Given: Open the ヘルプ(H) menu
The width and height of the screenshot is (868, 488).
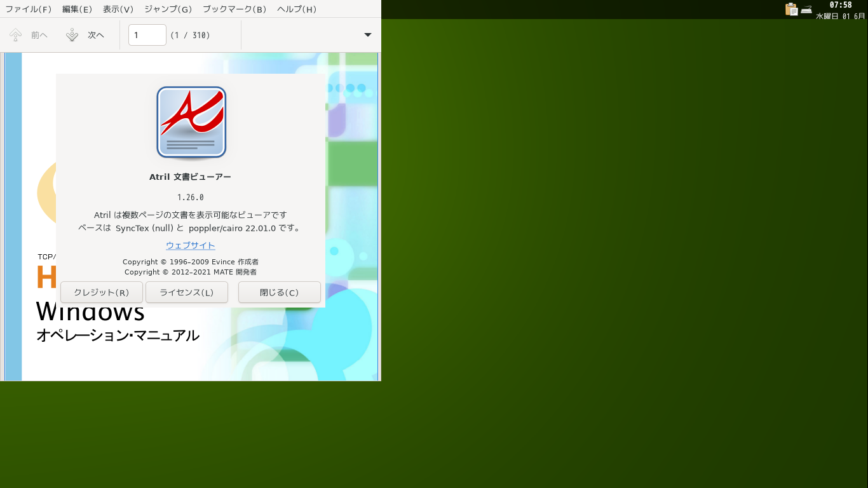Looking at the screenshot, I should [x=297, y=10].
